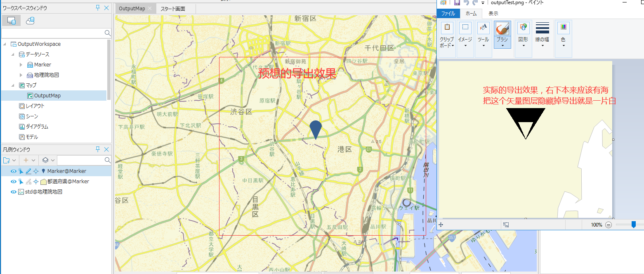Image resolution: width=644 pixels, height=274 pixels.
Task: Click the zoom out minus button in Paint
Action: 608,224
